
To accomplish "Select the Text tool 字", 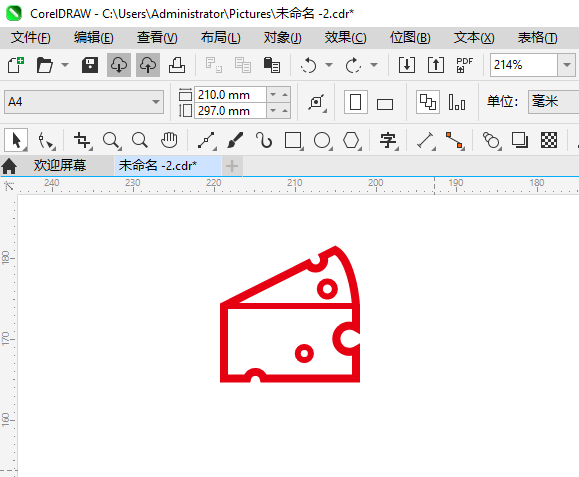I will [x=388, y=141].
